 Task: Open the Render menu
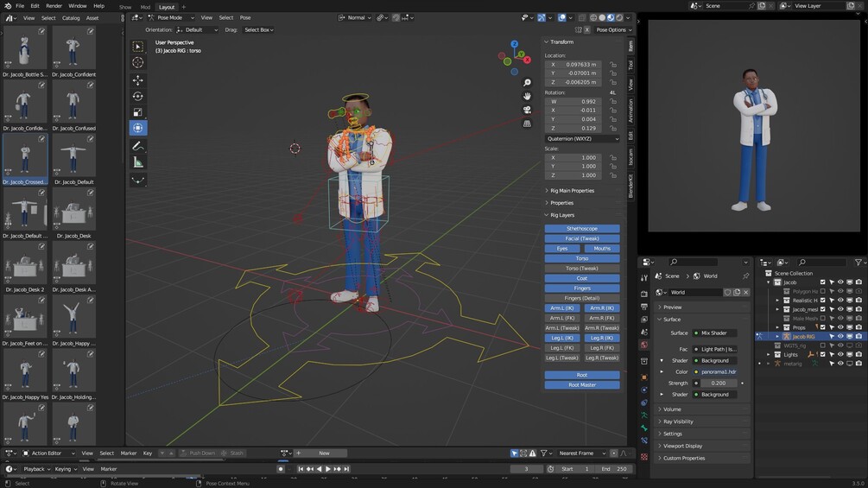54,6
